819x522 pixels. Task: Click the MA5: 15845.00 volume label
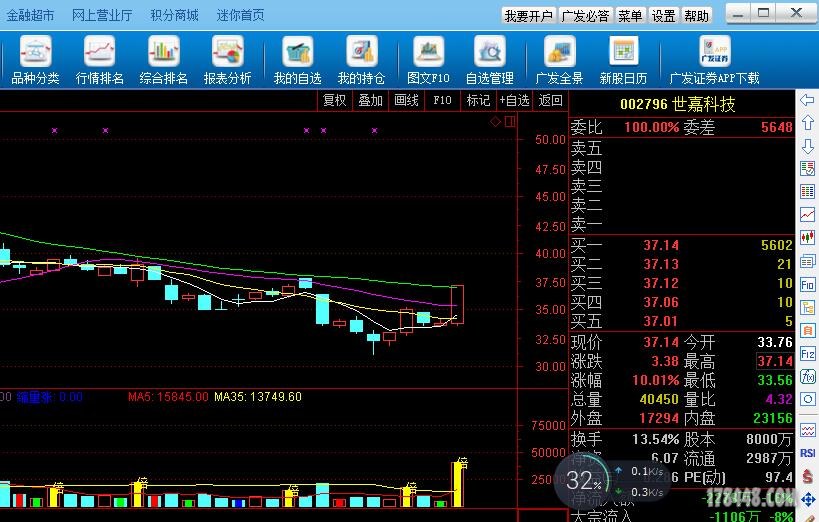coord(168,397)
